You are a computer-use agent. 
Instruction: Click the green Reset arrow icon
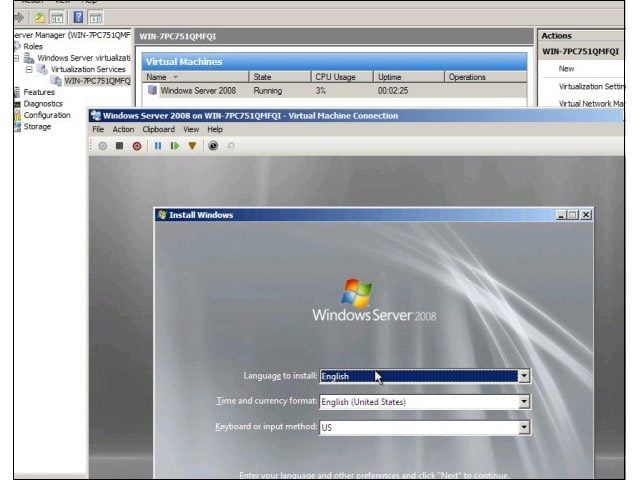175,146
